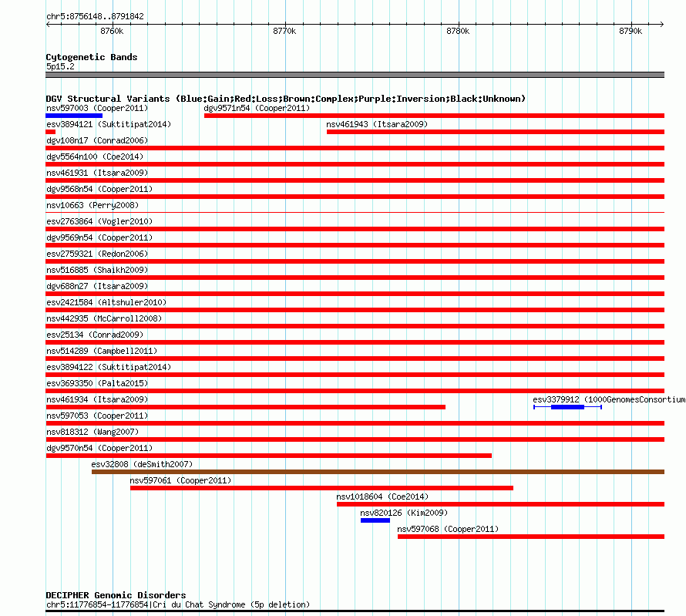
Task: Click the 8790k ruler tick label
Action: click(x=631, y=31)
